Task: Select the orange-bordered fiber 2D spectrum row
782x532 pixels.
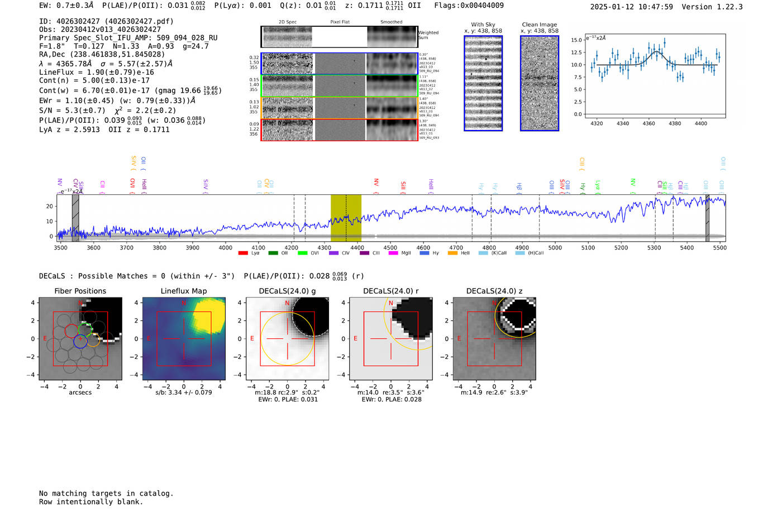Action: point(339,108)
